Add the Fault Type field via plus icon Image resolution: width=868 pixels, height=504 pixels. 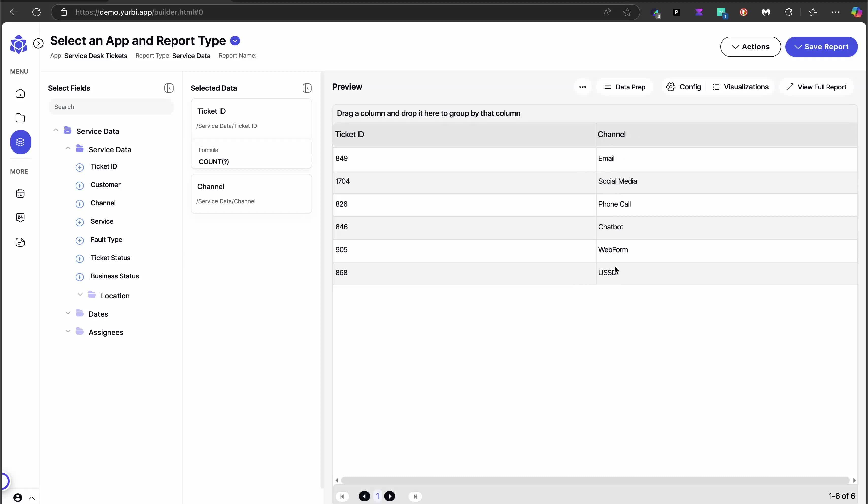coord(80,240)
